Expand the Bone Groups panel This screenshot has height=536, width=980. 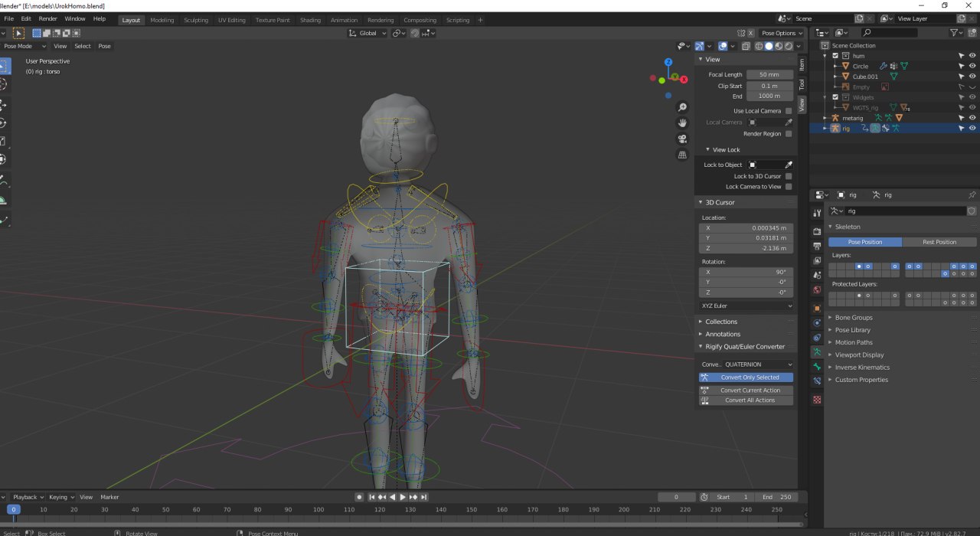tap(854, 317)
